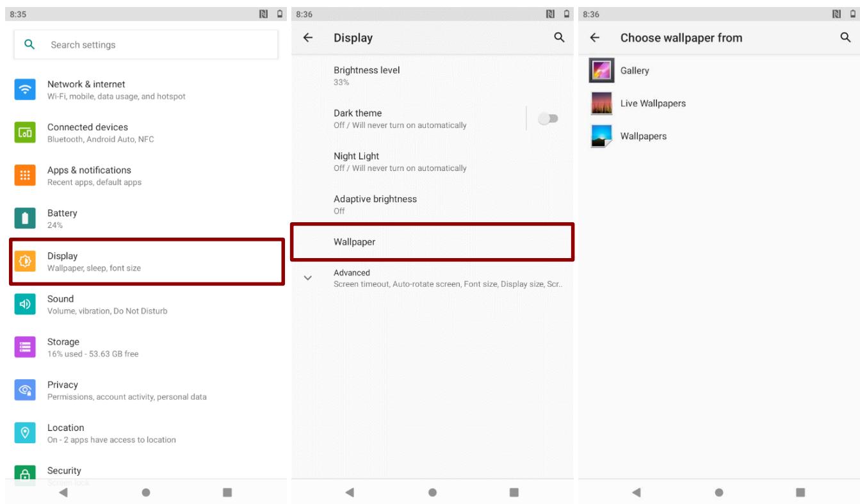Type in the Search settings field
This screenshot has width=860, height=504.
tap(146, 44)
